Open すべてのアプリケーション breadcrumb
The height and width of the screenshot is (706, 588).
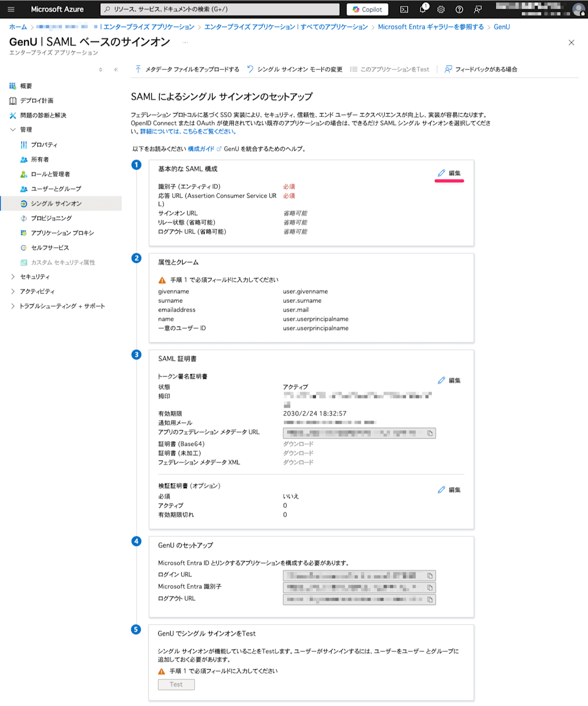click(286, 27)
